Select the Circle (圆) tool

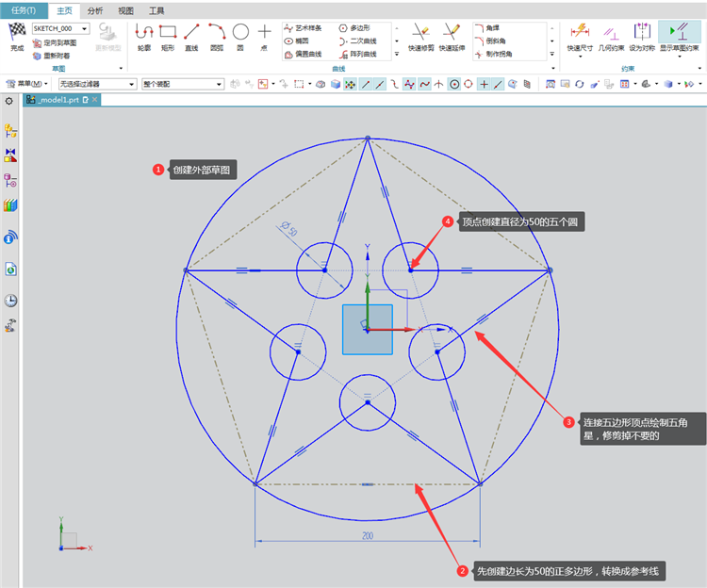[240, 37]
